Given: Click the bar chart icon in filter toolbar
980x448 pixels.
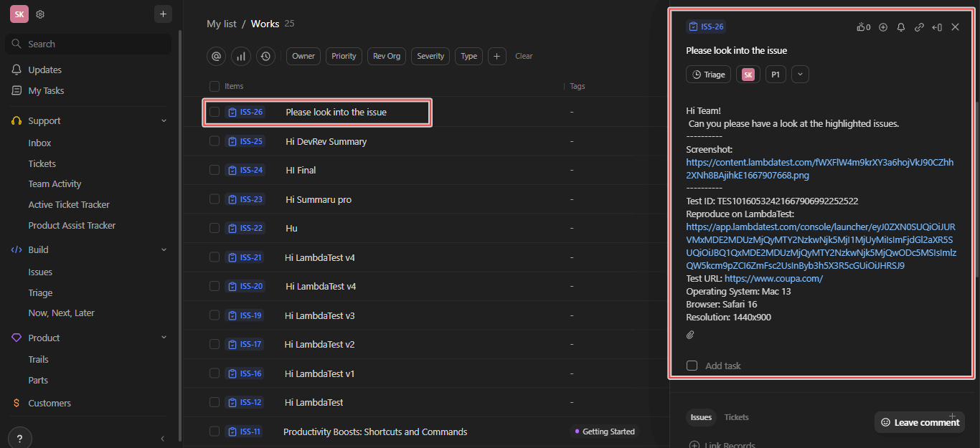Looking at the screenshot, I should coord(241,56).
